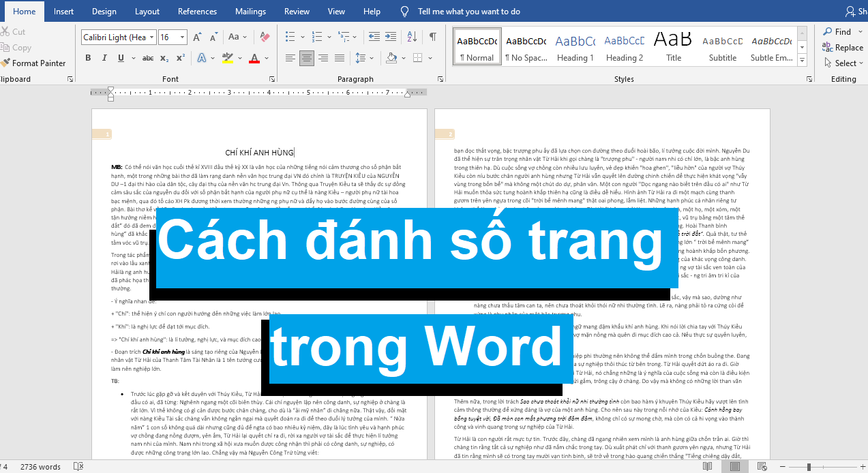Click the Format Painter brush icon
The height and width of the screenshot is (473, 868).
[x=5, y=63]
